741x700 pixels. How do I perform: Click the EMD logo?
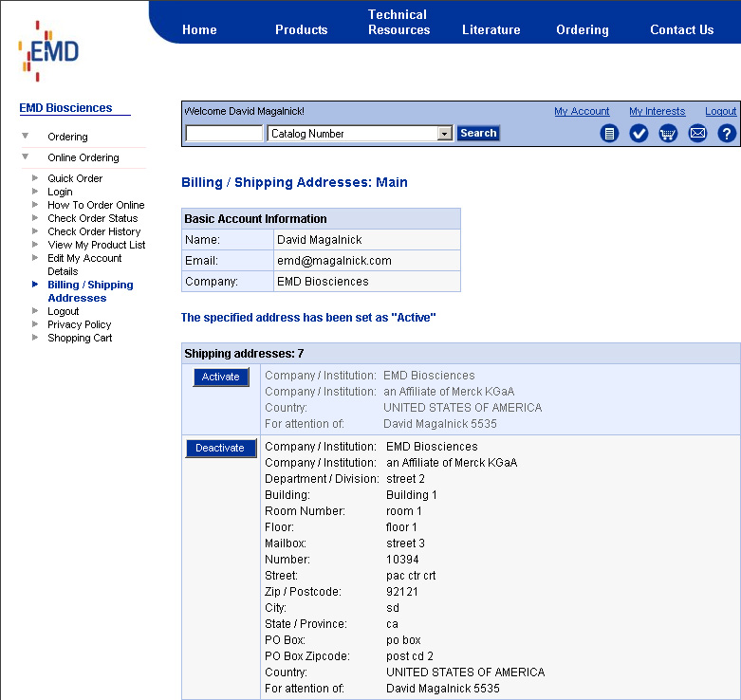tap(48, 51)
